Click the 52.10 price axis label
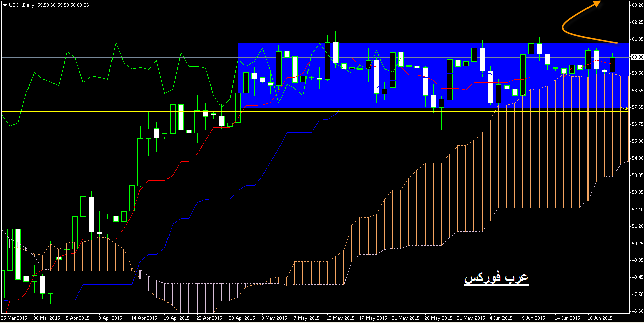The height and width of the screenshot is (323, 644). click(637, 210)
